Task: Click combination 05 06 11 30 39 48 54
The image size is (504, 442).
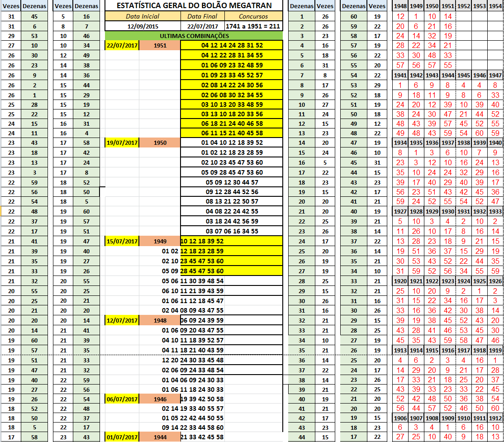Action: (193, 281)
